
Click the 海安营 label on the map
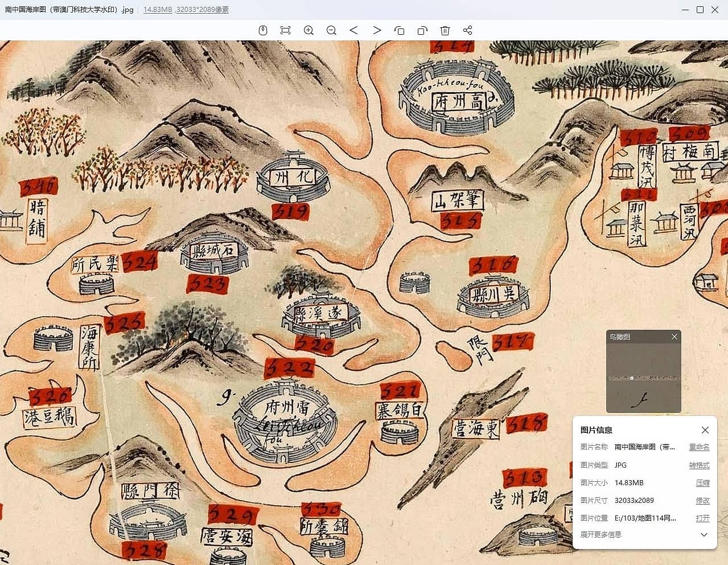[x=227, y=537]
